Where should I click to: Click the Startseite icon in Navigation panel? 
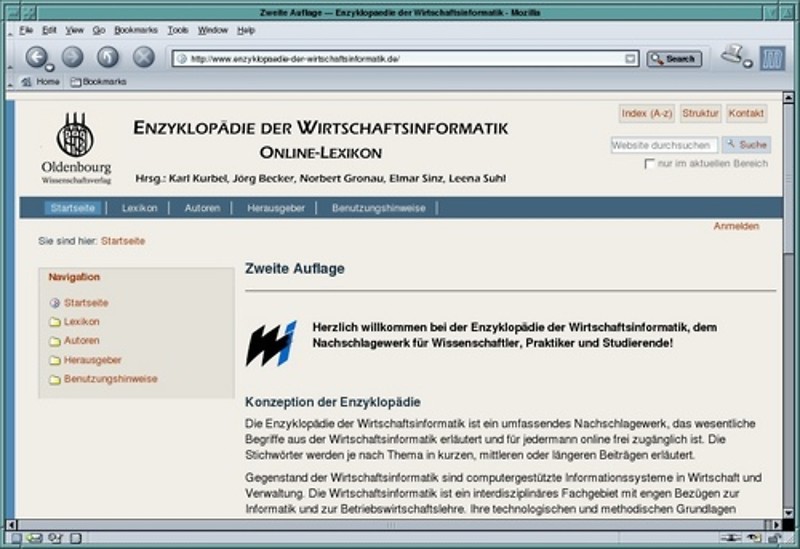(x=55, y=303)
